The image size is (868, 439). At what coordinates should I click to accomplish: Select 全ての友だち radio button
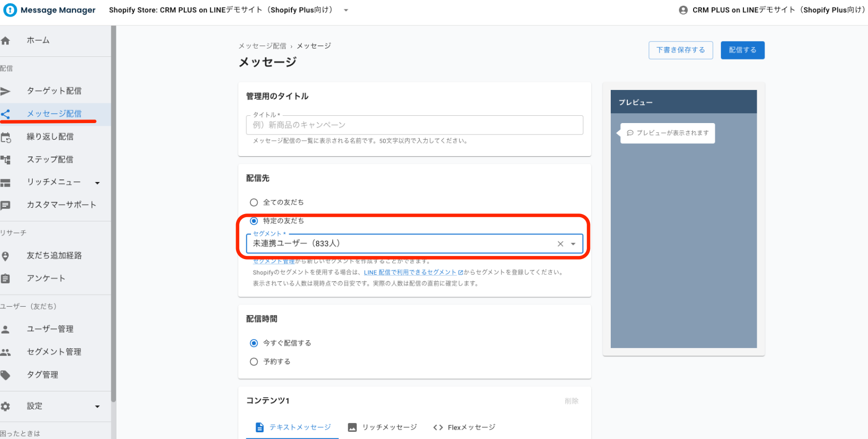coord(254,202)
